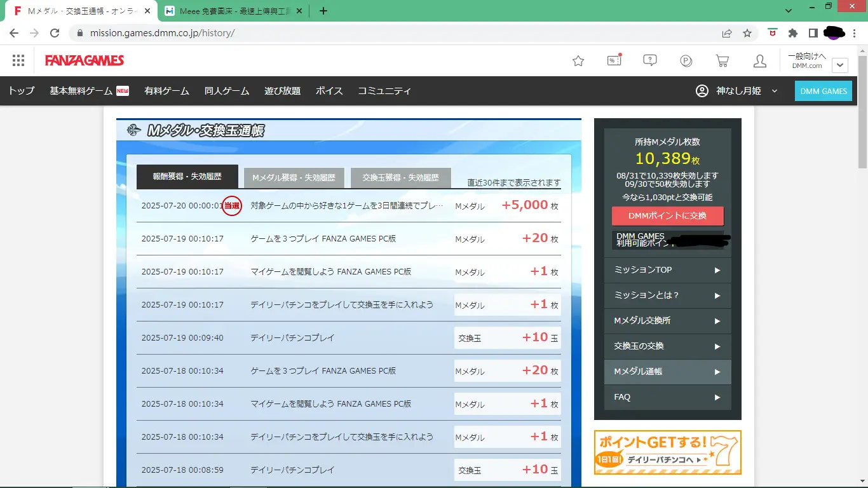Open the account profile icon in header

point(759,61)
